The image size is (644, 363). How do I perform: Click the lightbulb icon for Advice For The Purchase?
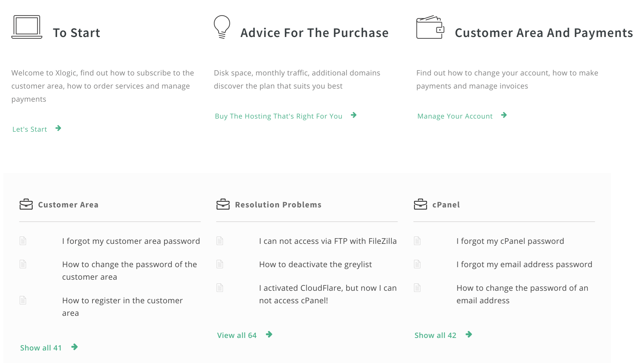(x=222, y=27)
